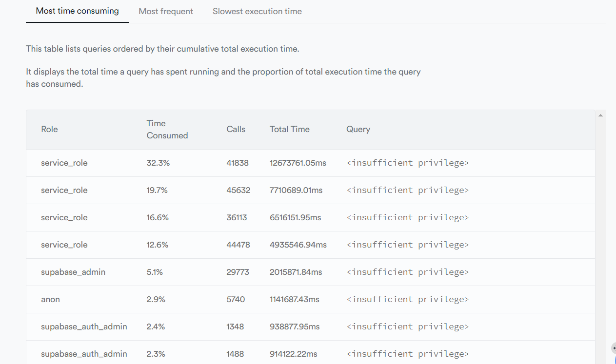Select the 12.6% time consumed value
This screenshot has width=616, height=364.
pos(158,245)
